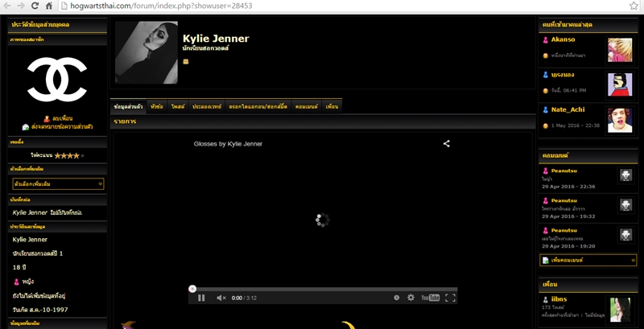
Task: Click the '29 Apr 2016 - 22:36' timestamp
Action: pyautogui.click(x=568, y=187)
